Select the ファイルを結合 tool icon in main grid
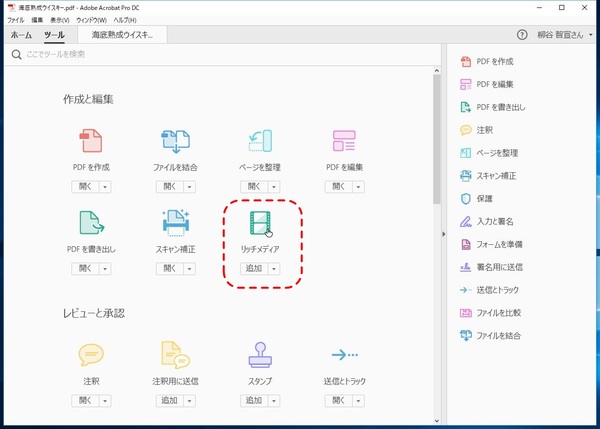600x429 pixels. pyautogui.click(x=176, y=141)
